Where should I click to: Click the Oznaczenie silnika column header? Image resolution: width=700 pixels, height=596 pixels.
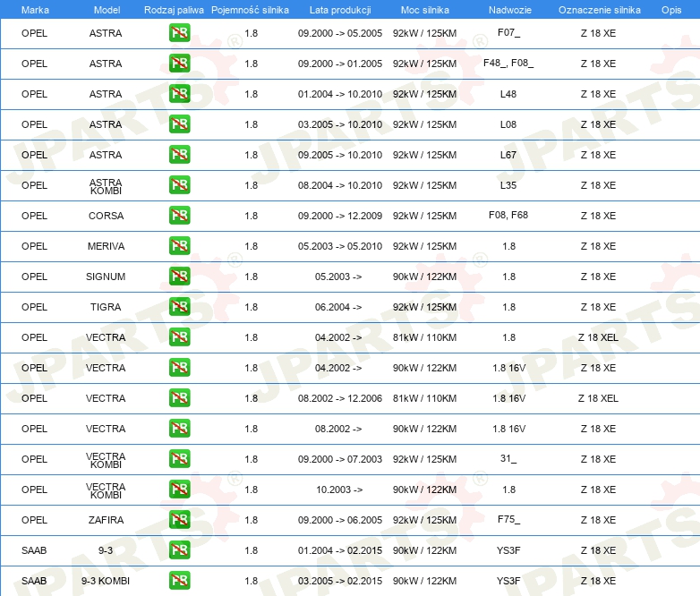pos(599,10)
